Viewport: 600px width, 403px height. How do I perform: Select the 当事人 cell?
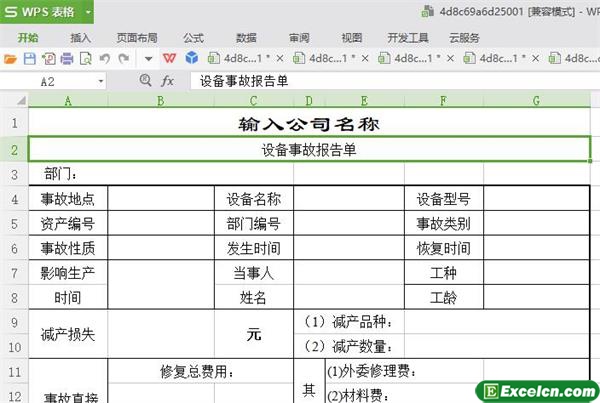tap(253, 272)
